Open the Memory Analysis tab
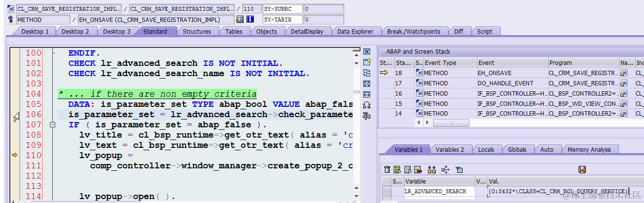The height and width of the screenshot is (203, 644). pos(589,150)
